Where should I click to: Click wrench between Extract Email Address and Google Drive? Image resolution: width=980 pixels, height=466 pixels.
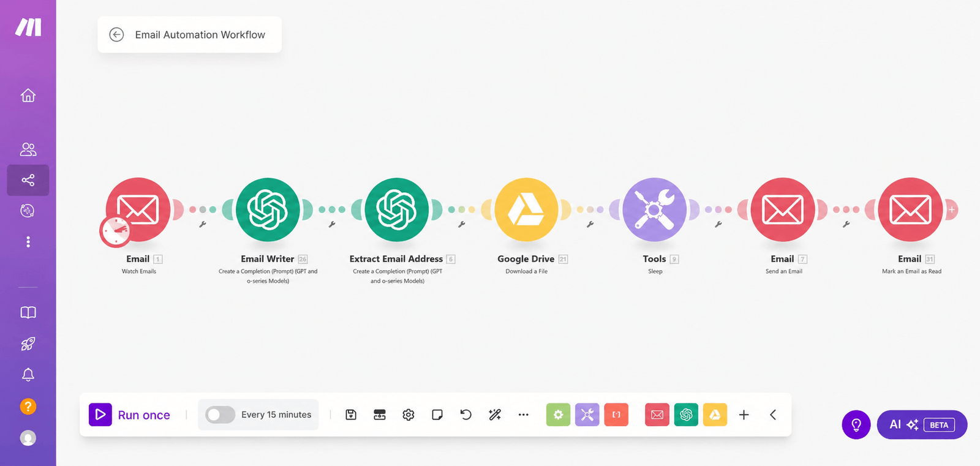[462, 225]
